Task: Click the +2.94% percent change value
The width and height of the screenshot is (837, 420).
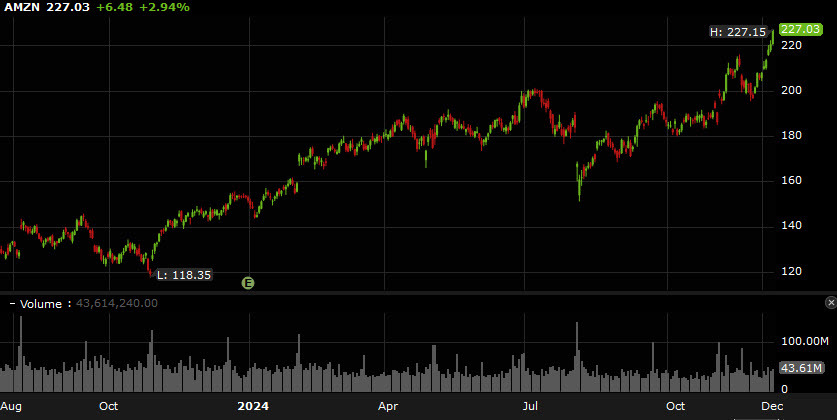Action: [x=164, y=7]
